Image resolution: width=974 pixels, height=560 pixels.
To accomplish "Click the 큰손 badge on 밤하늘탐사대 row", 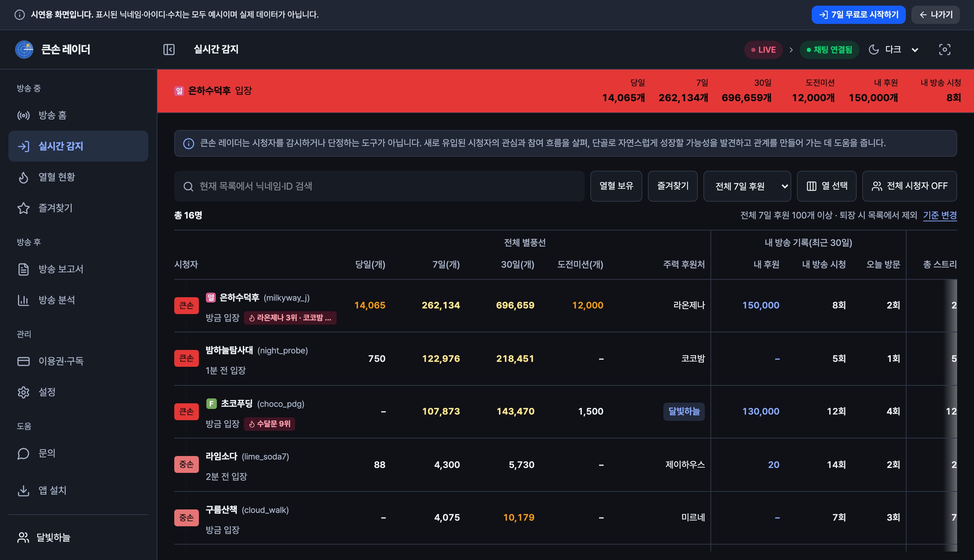I will coord(187,358).
